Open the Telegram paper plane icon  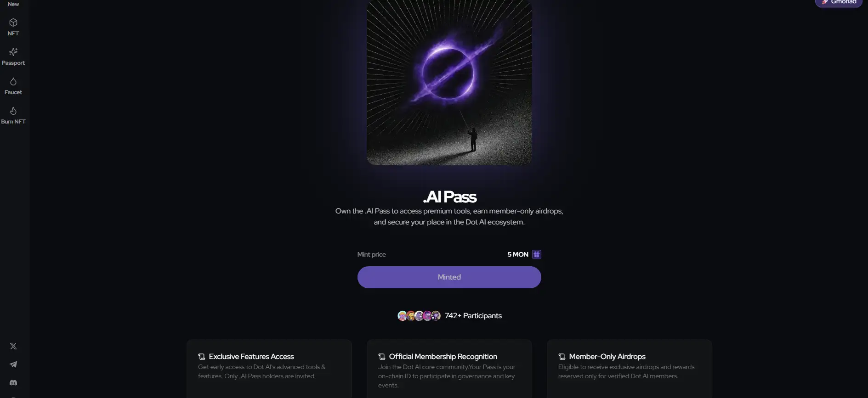click(x=13, y=364)
